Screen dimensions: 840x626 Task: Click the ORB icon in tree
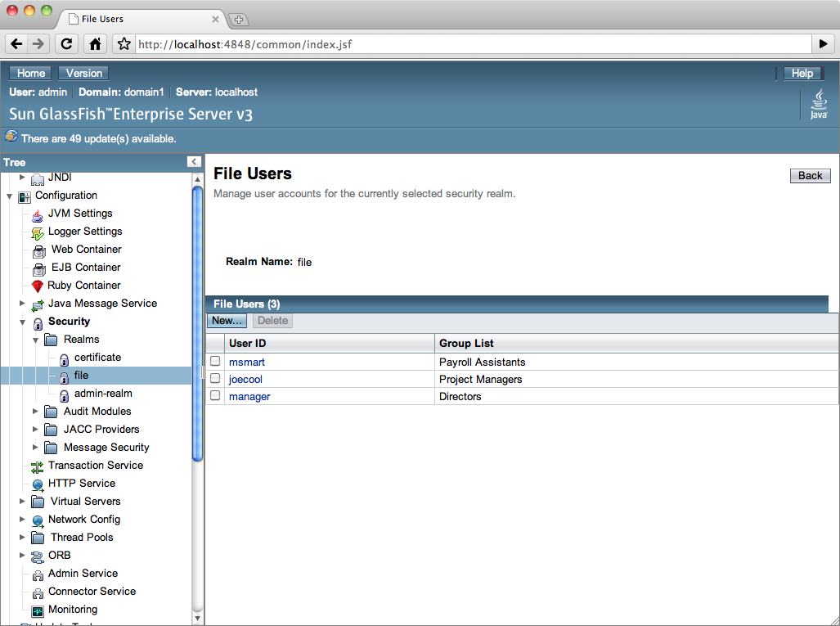(38, 557)
